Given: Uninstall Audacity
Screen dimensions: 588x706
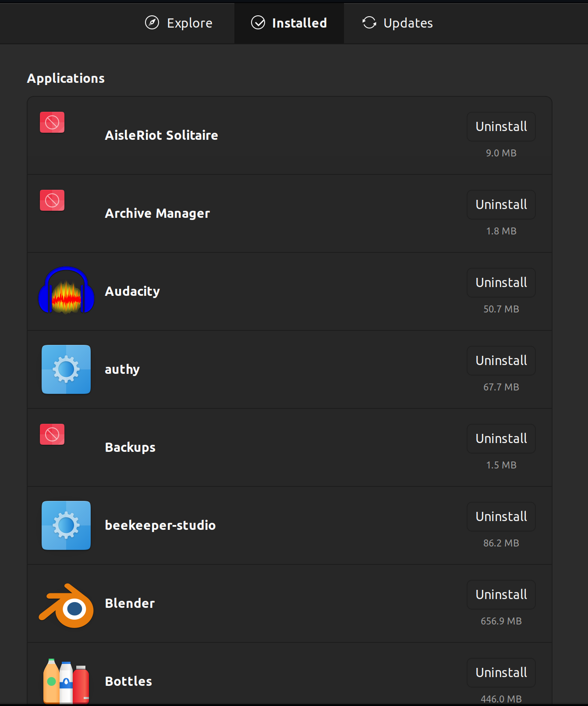Looking at the screenshot, I should pyautogui.click(x=501, y=282).
